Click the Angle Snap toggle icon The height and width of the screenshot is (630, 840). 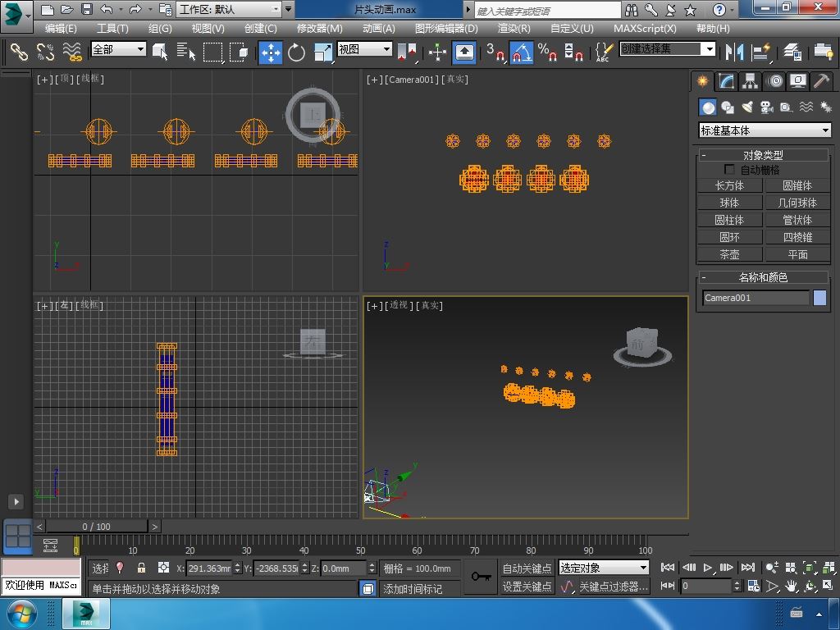pos(522,52)
